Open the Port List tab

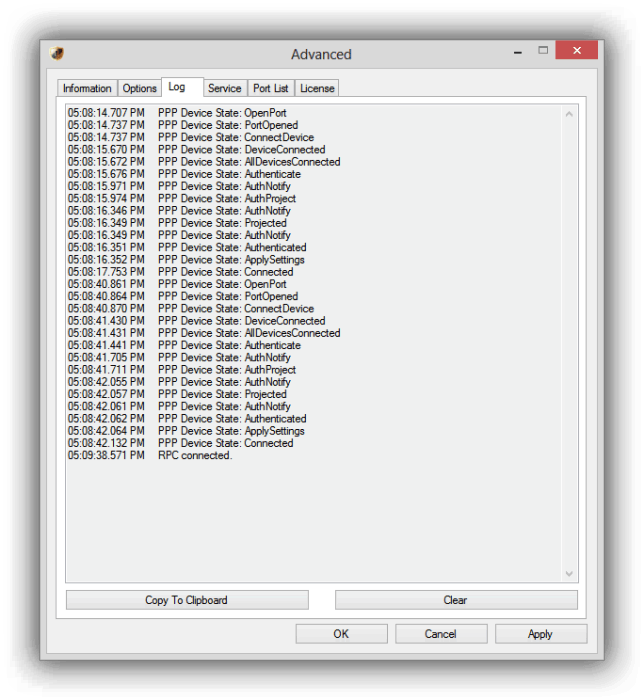click(270, 88)
